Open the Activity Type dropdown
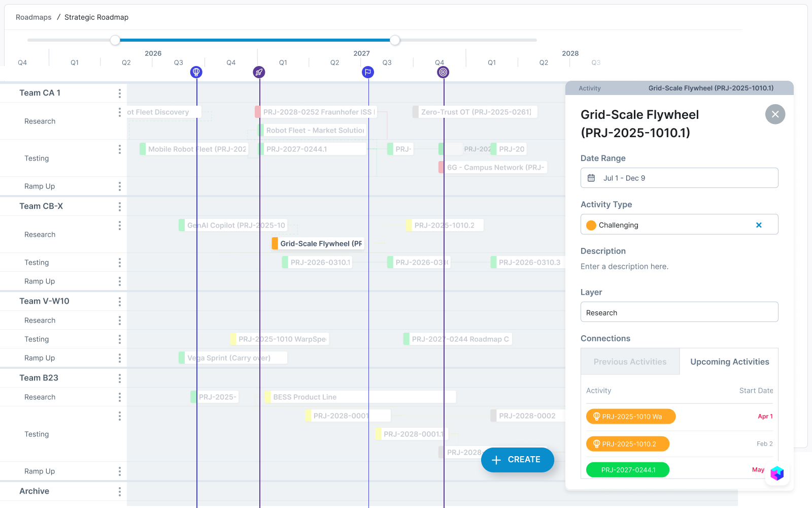Viewport: 812px width, 508px height. (x=679, y=225)
